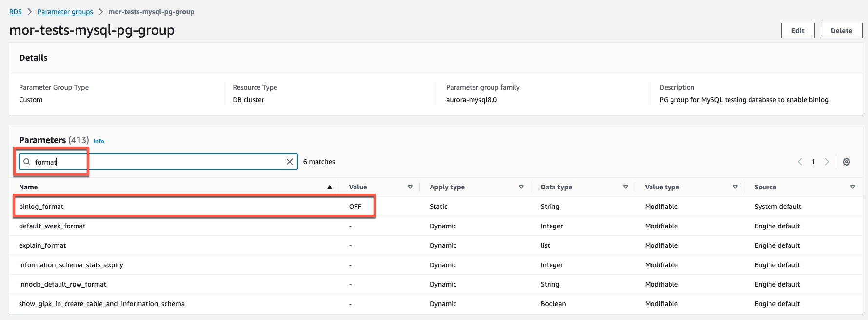Click the Name column header
Screen dimensions: 868x320
click(28, 187)
